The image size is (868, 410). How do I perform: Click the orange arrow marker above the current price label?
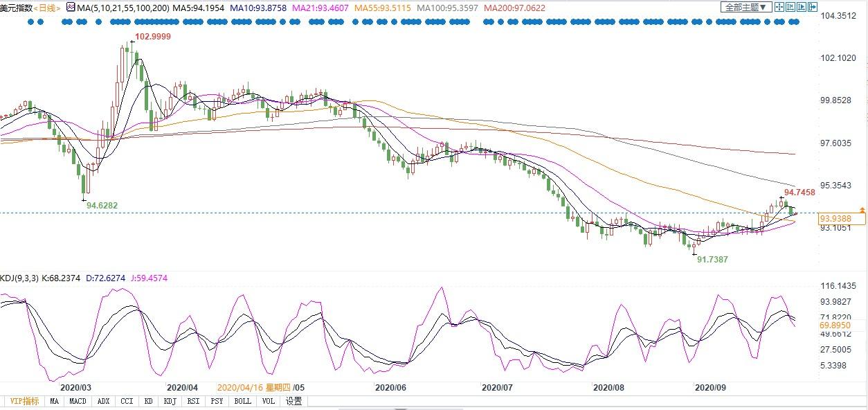click(862, 209)
